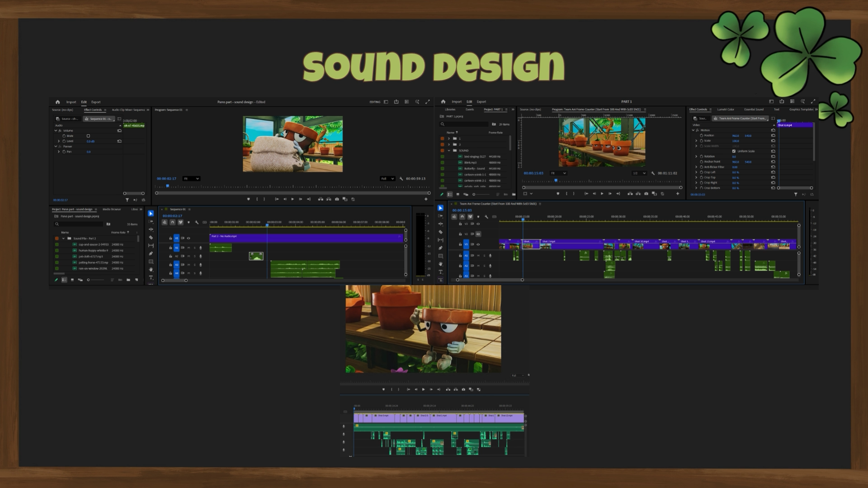
Task: Solo track A1 in the PART 1 timeline
Action: point(484,256)
